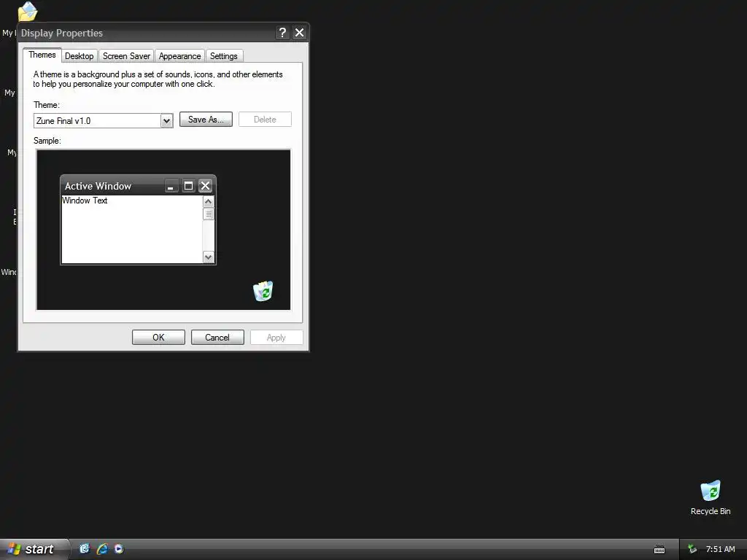Select the Themes tab
Image resolution: width=747 pixels, height=560 pixels.
point(42,55)
